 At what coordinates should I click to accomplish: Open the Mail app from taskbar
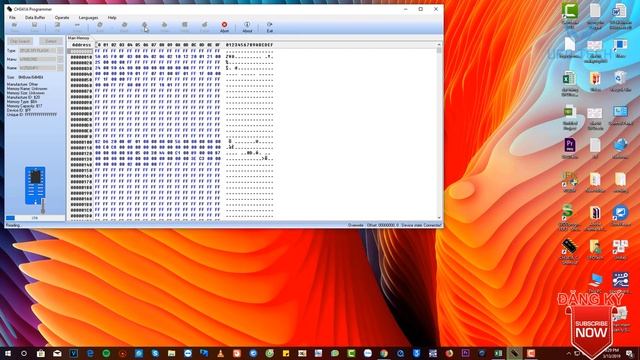coord(57,353)
